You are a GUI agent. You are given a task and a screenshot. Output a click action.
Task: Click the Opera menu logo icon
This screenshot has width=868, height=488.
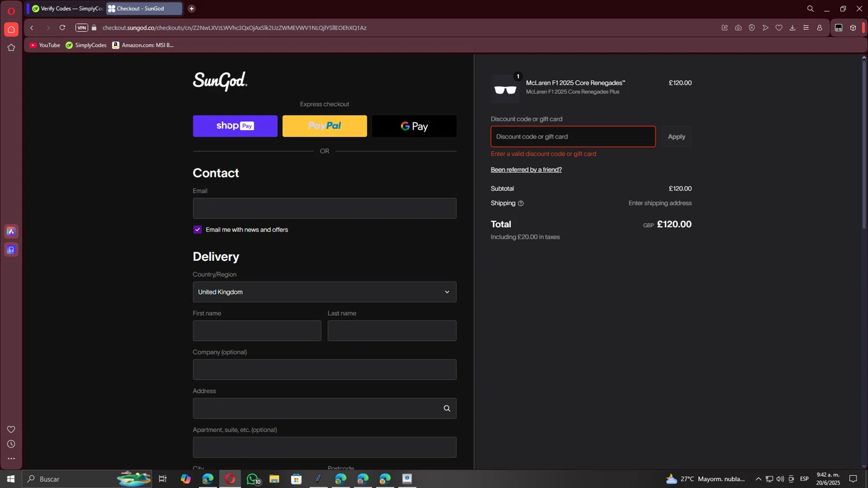[11, 11]
